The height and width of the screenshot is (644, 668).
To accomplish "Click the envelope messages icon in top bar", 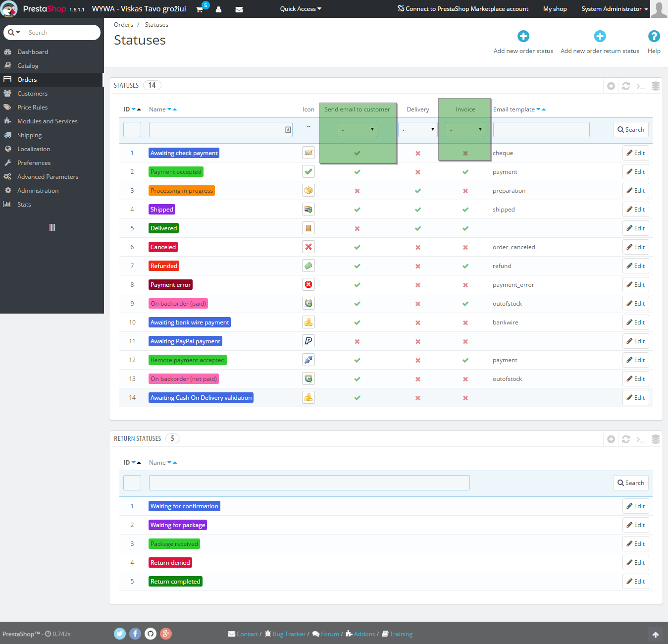I will [x=239, y=9].
